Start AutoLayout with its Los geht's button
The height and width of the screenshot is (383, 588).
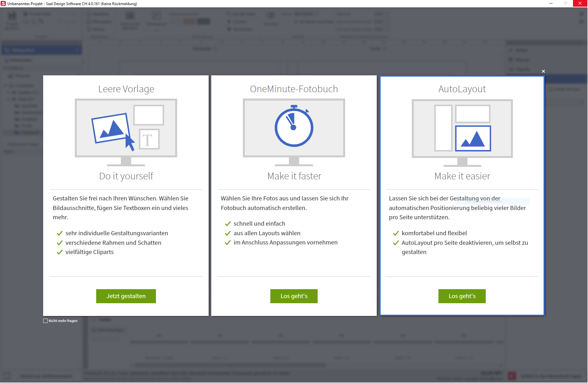tap(462, 296)
